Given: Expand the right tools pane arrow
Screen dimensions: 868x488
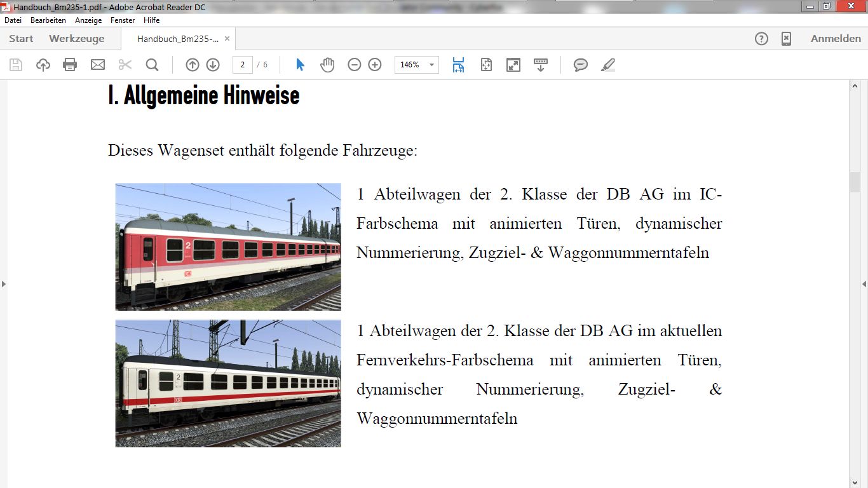Looking at the screenshot, I should pos(864,284).
